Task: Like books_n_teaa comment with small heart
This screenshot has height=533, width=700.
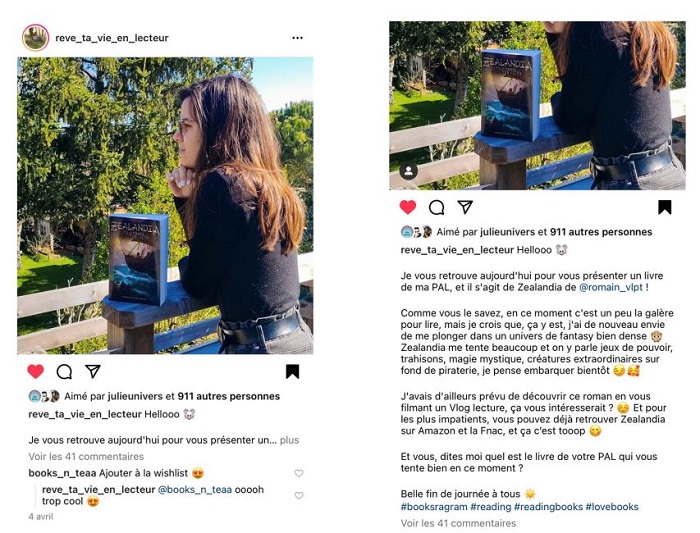Action: coord(299,473)
